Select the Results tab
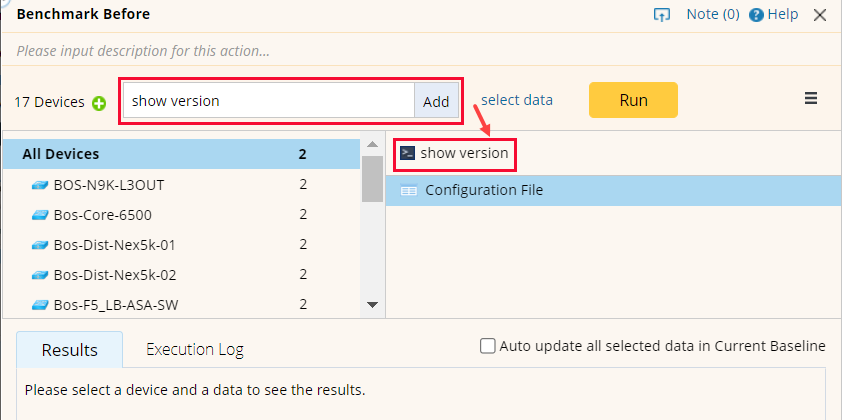Screen dimensions: 845x420 click(70, 350)
